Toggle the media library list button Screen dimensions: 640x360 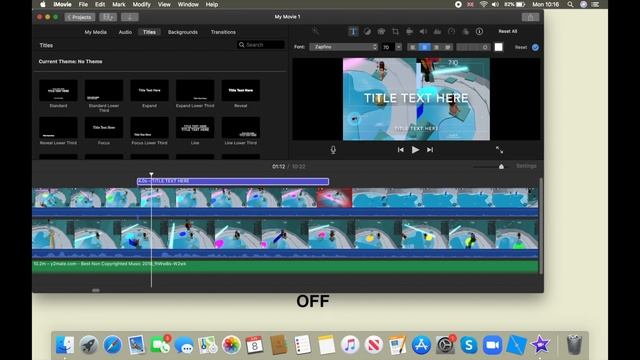coord(108,17)
